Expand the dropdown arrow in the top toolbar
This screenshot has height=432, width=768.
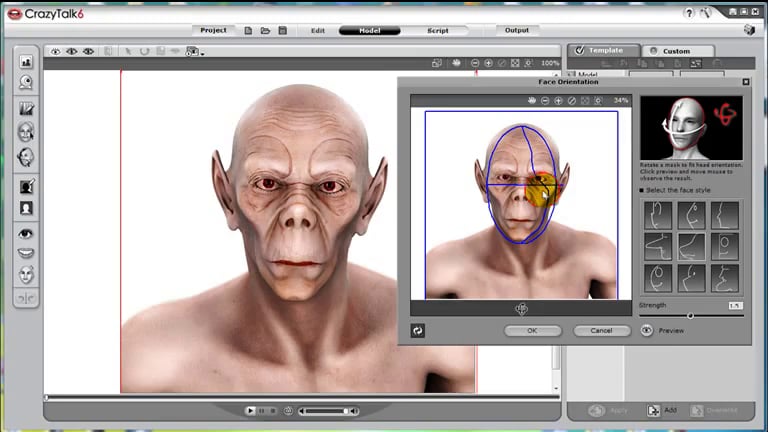(203, 53)
